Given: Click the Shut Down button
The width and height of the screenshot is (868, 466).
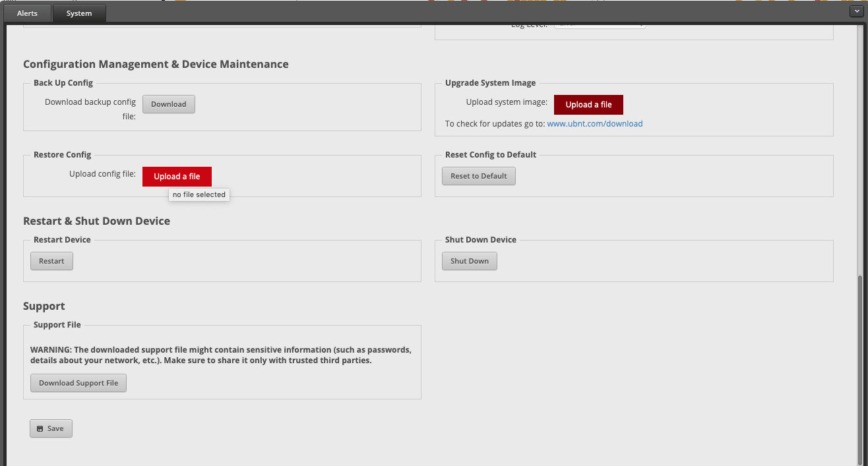Looking at the screenshot, I should pyautogui.click(x=469, y=261).
